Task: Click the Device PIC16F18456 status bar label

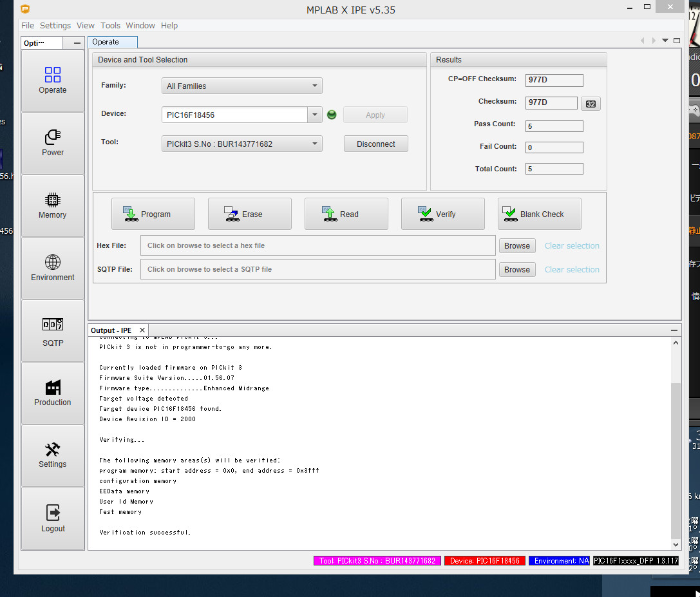Action: (485, 561)
